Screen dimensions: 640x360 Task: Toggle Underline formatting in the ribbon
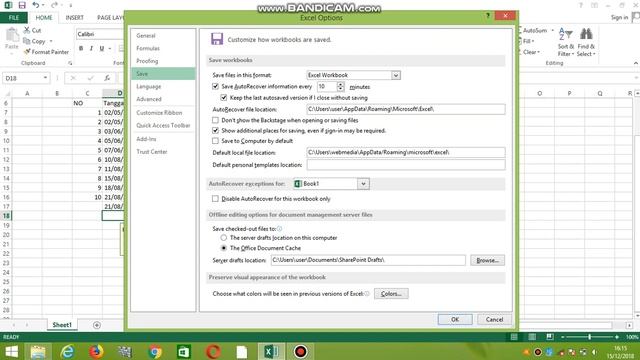[x=102, y=48]
